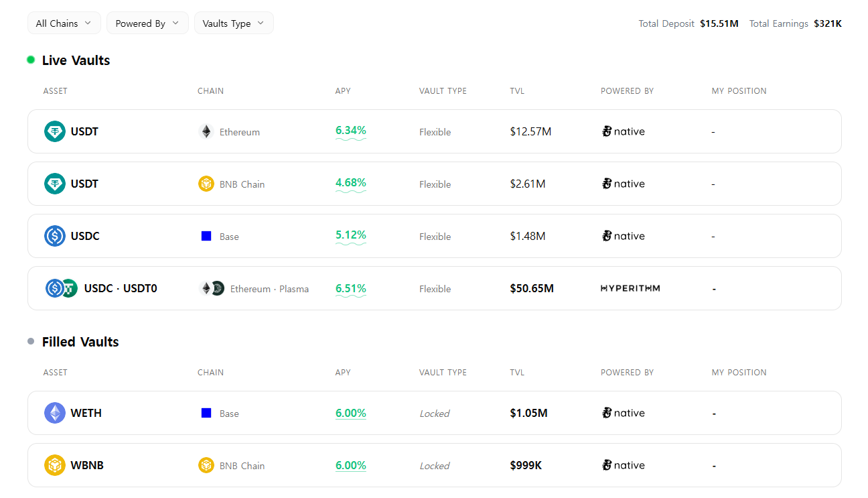Screen dimensions: 868x498
Task: Click the USDC coin icon on Base row
Action: coord(55,236)
